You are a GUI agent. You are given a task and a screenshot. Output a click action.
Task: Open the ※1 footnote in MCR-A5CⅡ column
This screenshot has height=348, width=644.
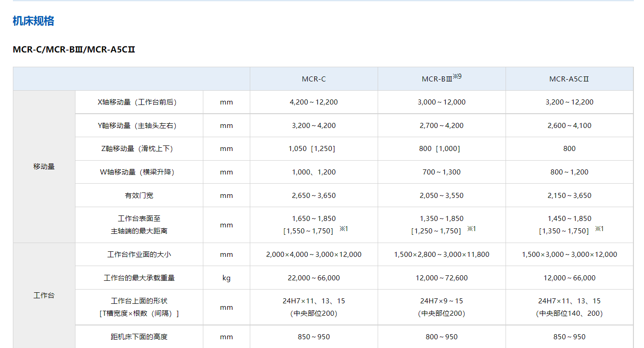[x=599, y=229]
